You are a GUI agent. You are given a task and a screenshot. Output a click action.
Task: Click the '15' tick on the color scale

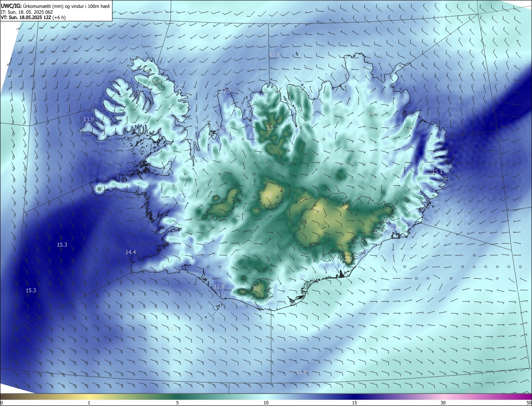(355, 403)
